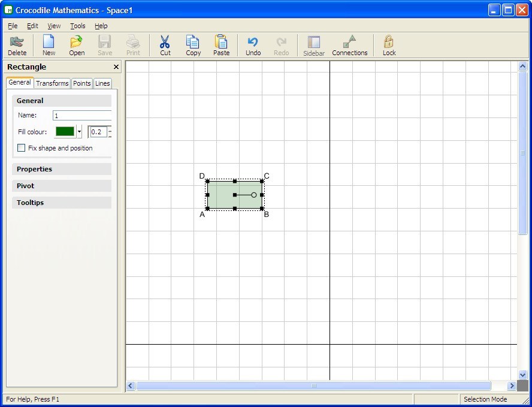Open the Connections tool
532x407 pixels.
point(350,45)
